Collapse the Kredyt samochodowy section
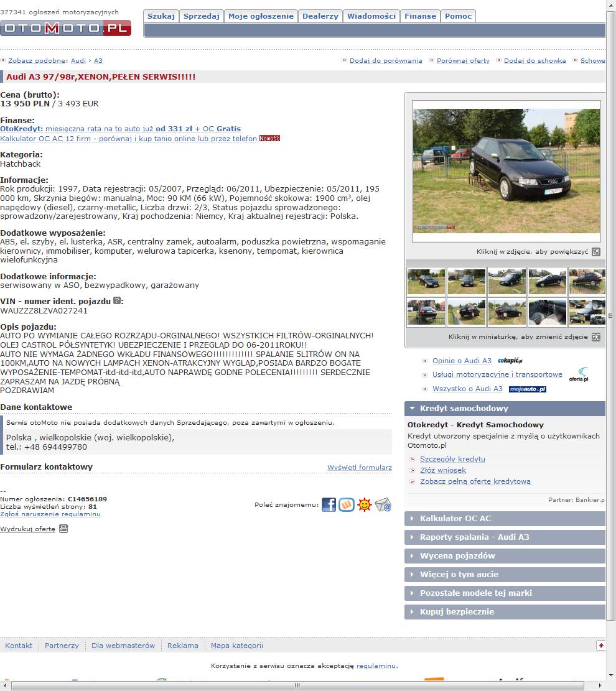 [505, 409]
